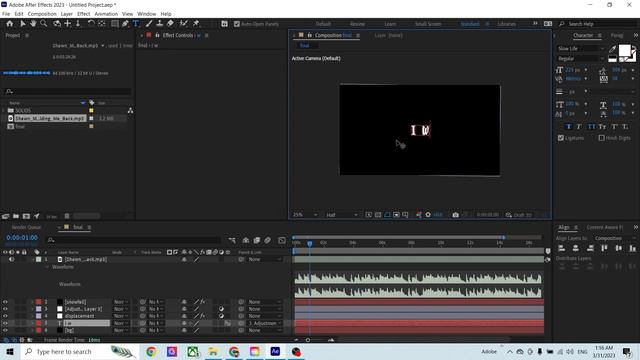Open the Slow Life font family dropdown
Viewport: 640px width, 360px height.
pos(580,49)
